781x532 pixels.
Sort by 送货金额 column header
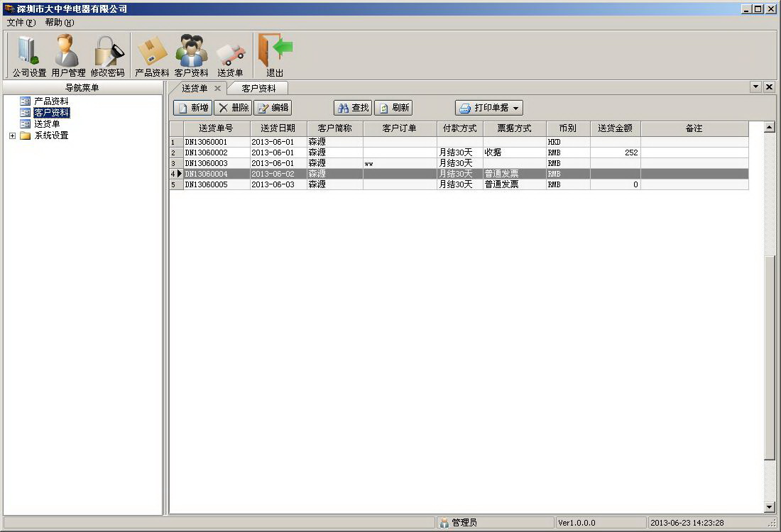click(615, 128)
